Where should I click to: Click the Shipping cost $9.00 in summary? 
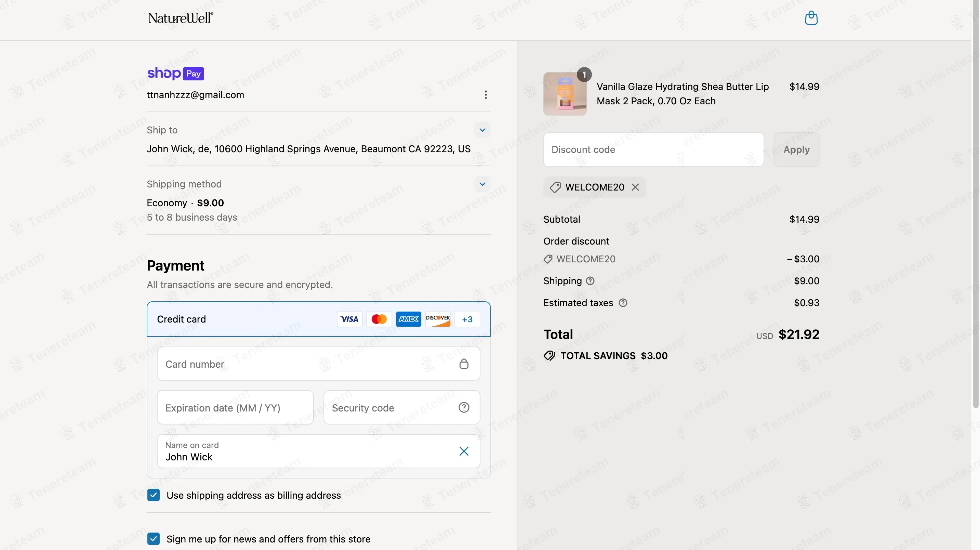[x=807, y=281]
